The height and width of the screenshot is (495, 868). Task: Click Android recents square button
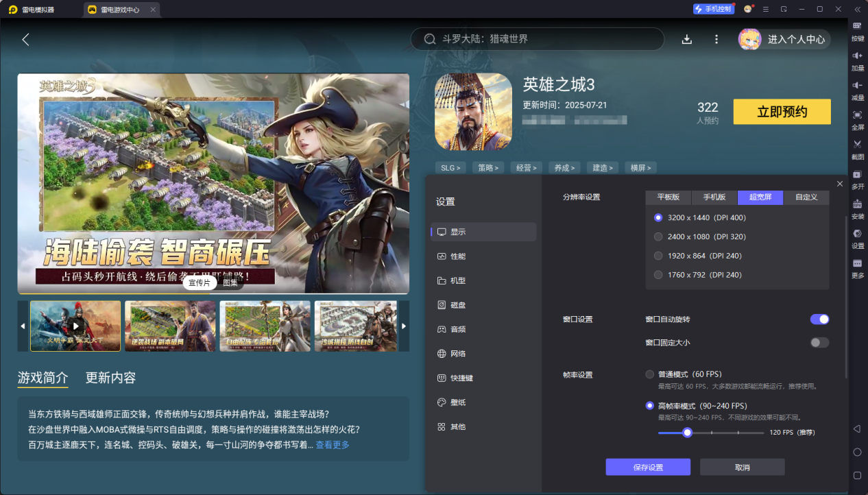click(857, 475)
